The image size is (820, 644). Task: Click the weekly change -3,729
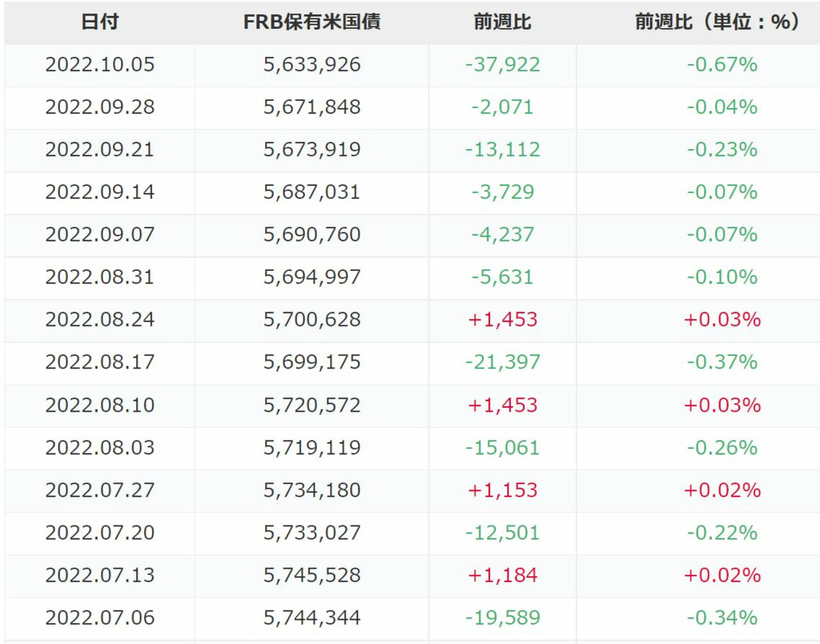pyautogui.click(x=502, y=191)
